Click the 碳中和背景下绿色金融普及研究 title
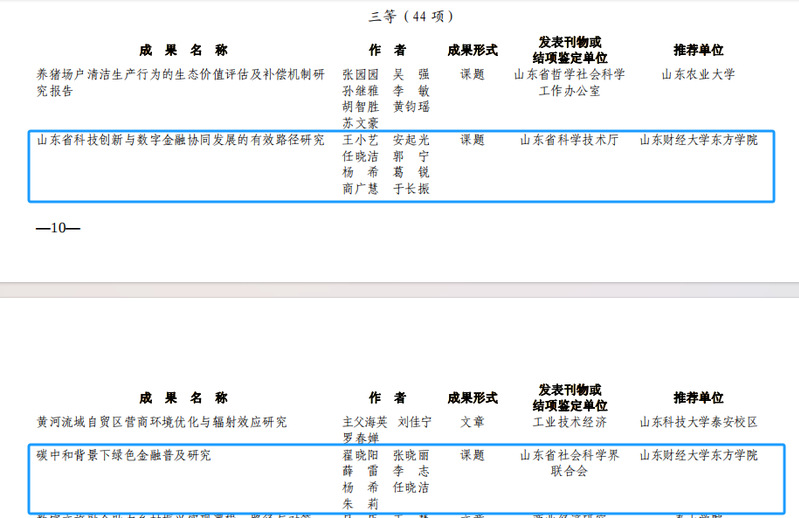799x518 pixels. coord(124,456)
